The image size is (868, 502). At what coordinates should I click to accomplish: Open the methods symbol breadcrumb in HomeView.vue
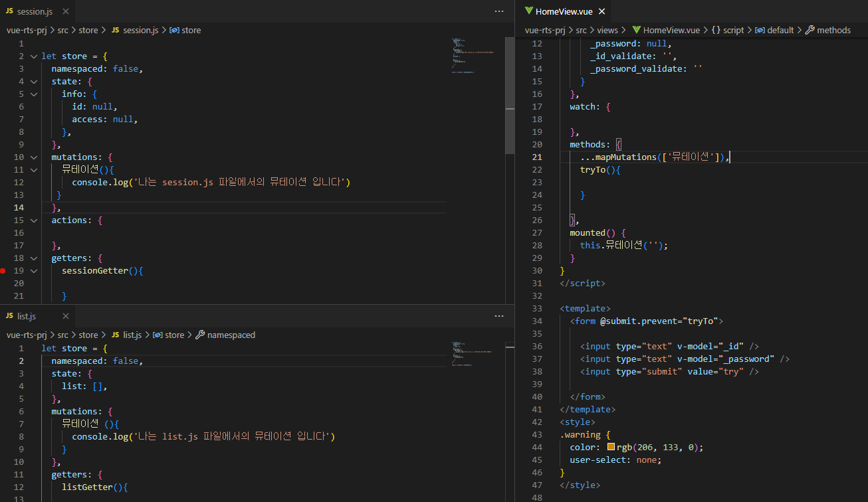pos(828,30)
